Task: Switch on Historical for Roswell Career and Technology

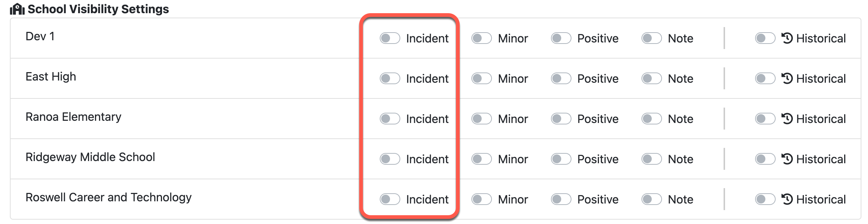Action: 765,199
